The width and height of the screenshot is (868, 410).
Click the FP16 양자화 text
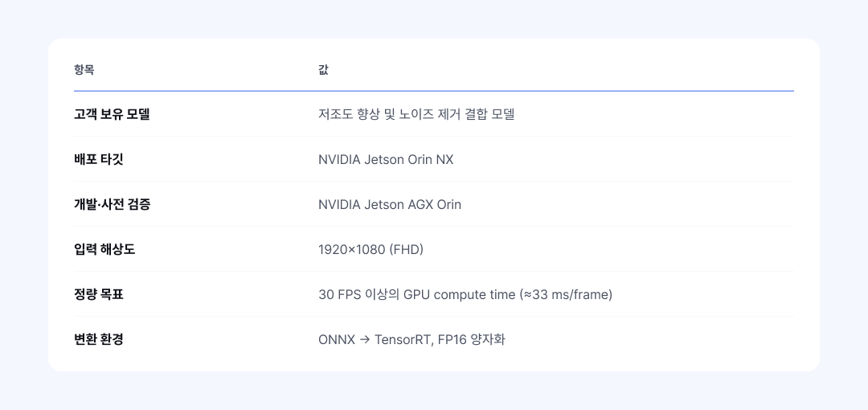[x=472, y=339]
